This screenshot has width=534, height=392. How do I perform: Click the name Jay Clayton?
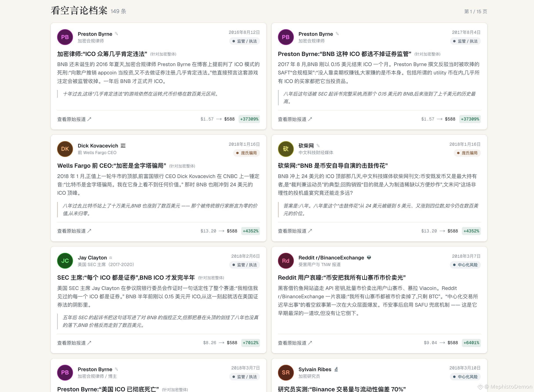[92, 258]
